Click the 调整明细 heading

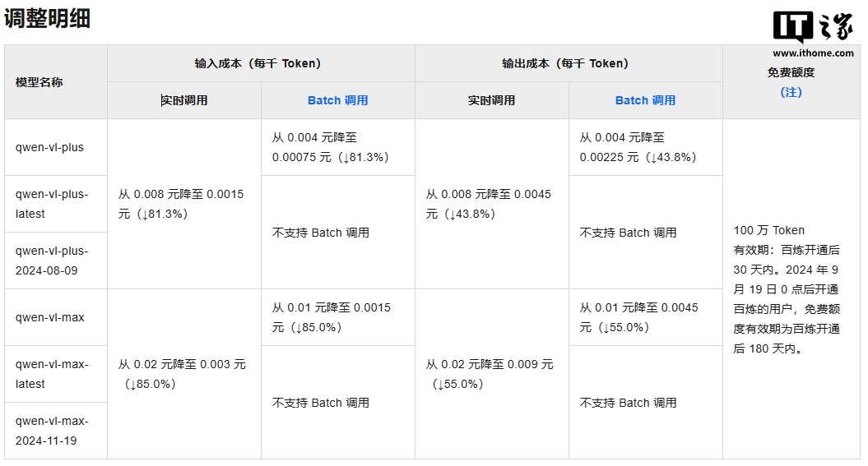click(47, 18)
